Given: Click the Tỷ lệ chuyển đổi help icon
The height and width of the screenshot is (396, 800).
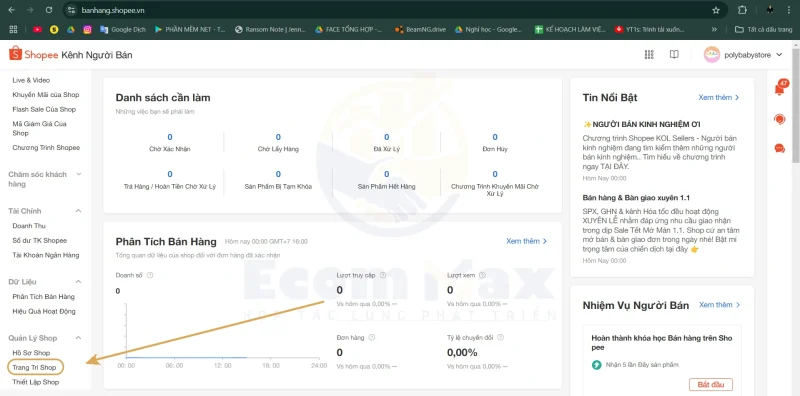Looking at the screenshot, I should point(501,337).
